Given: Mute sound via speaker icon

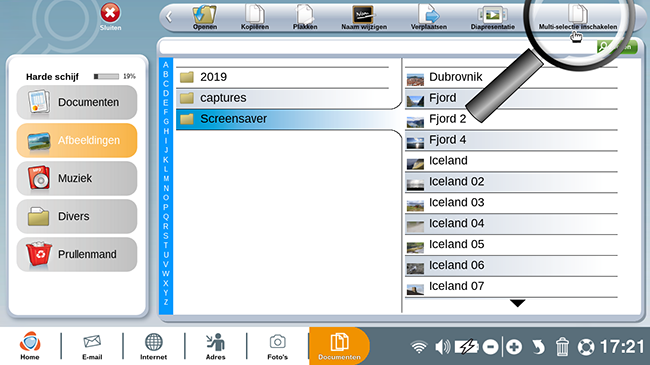Looking at the screenshot, I should (x=442, y=347).
